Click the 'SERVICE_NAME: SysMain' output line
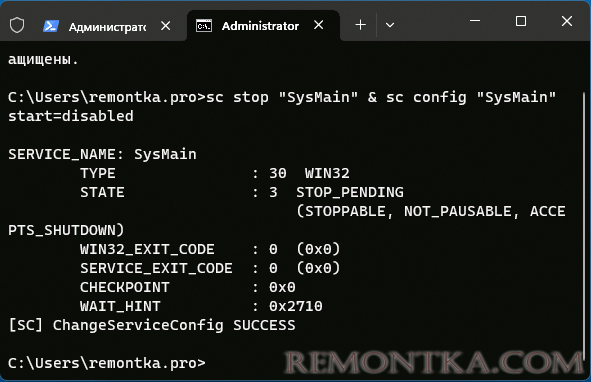 102,154
